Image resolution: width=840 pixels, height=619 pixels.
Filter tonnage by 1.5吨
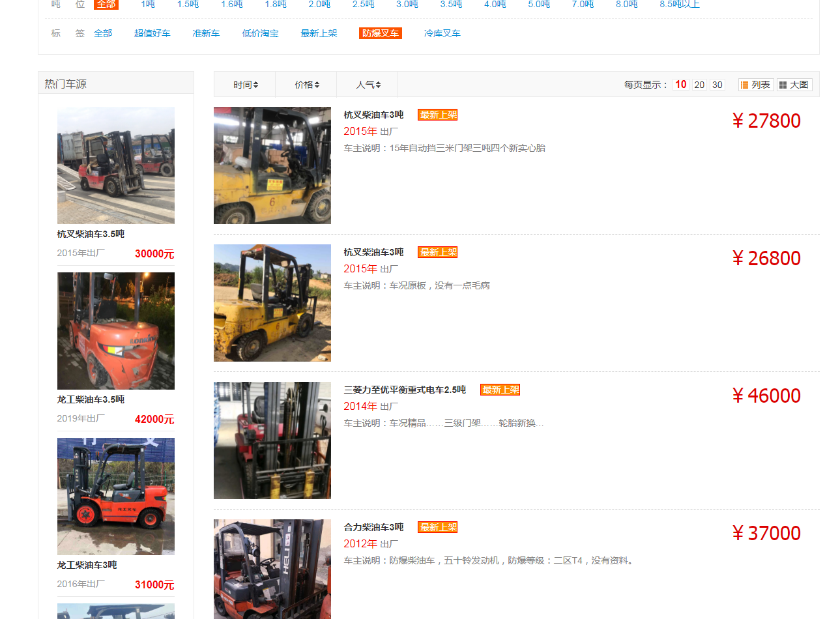pos(188,4)
